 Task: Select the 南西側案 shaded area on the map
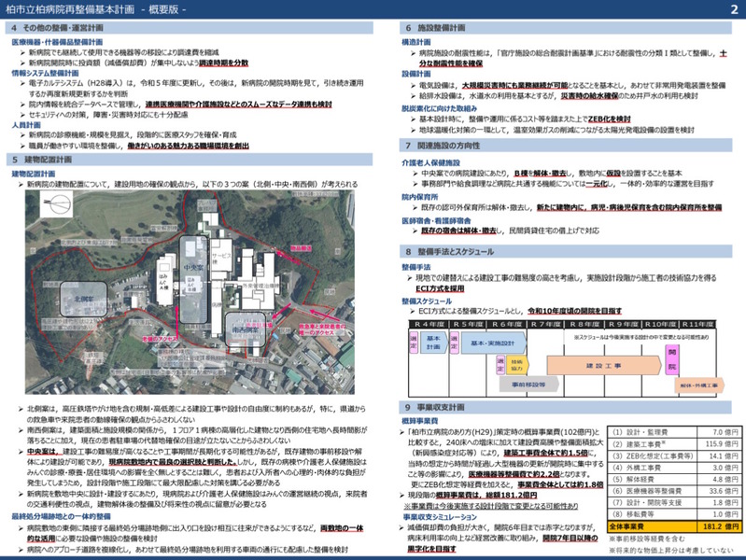[x=245, y=329]
